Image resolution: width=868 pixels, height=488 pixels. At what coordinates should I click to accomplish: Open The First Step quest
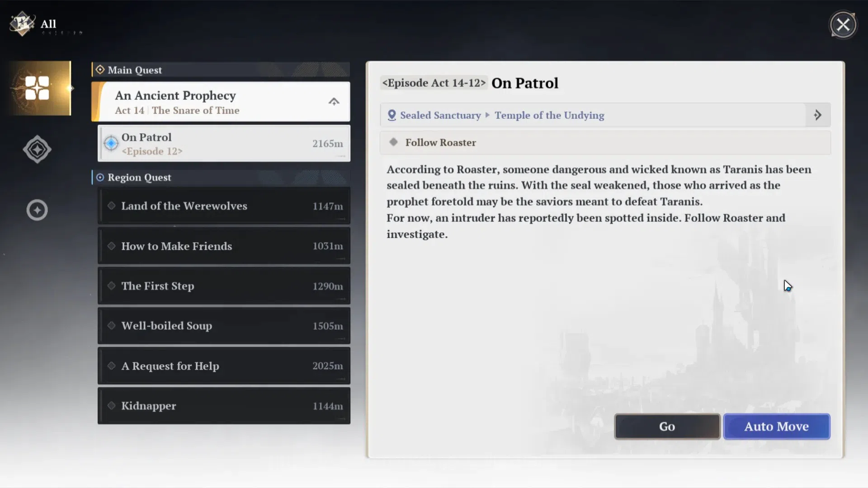(224, 286)
